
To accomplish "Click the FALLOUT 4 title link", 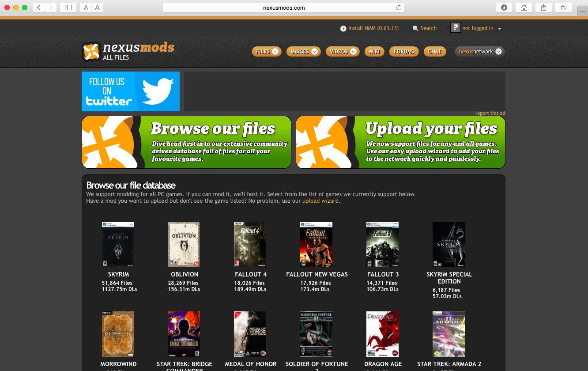I will click(x=251, y=274).
